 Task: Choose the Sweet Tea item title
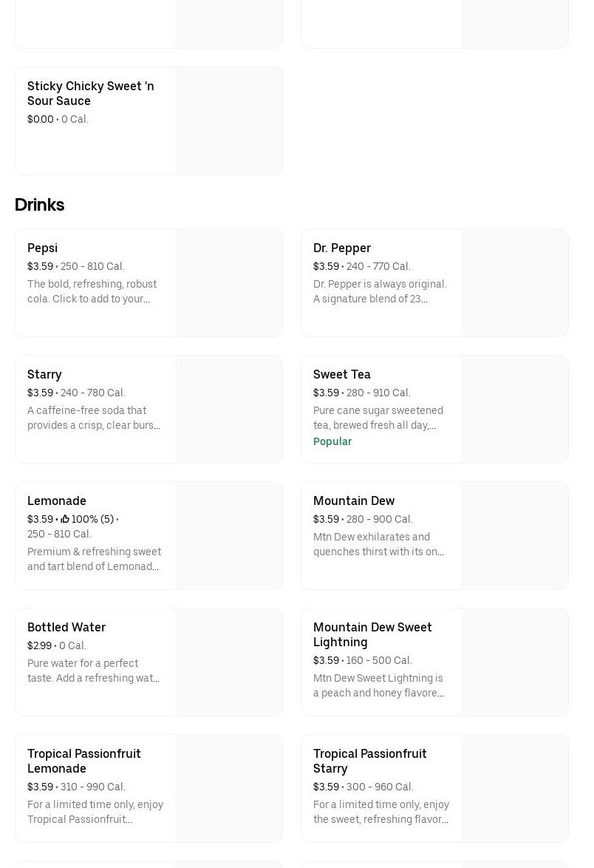342,375
